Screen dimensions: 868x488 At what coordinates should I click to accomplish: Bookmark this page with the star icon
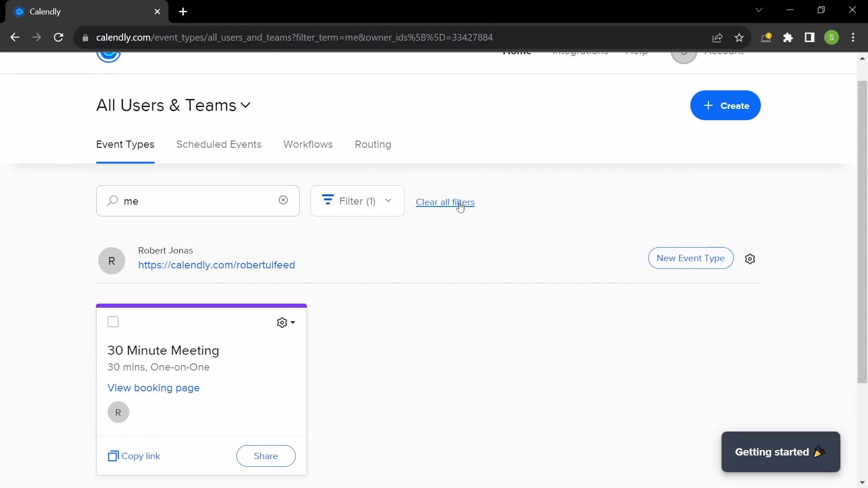pos(739,38)
